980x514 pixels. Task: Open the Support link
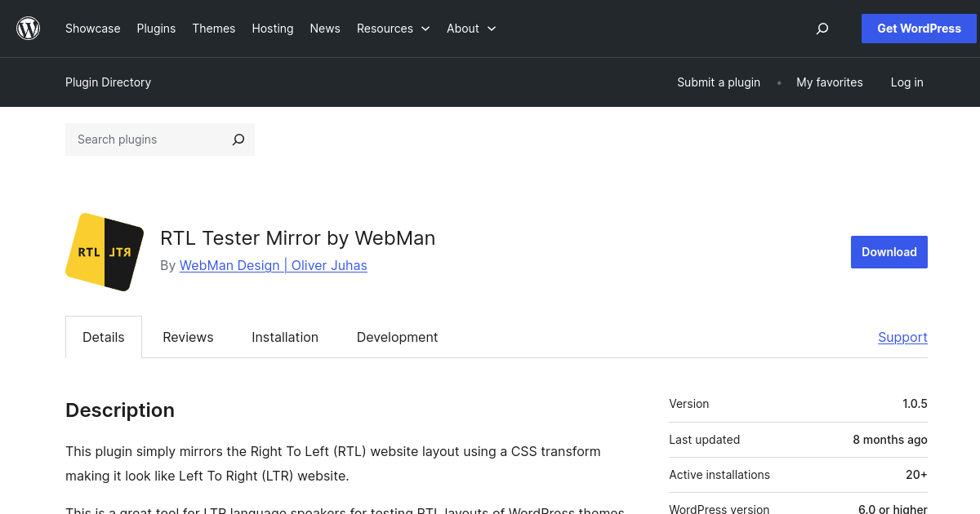tap(902, 337)
